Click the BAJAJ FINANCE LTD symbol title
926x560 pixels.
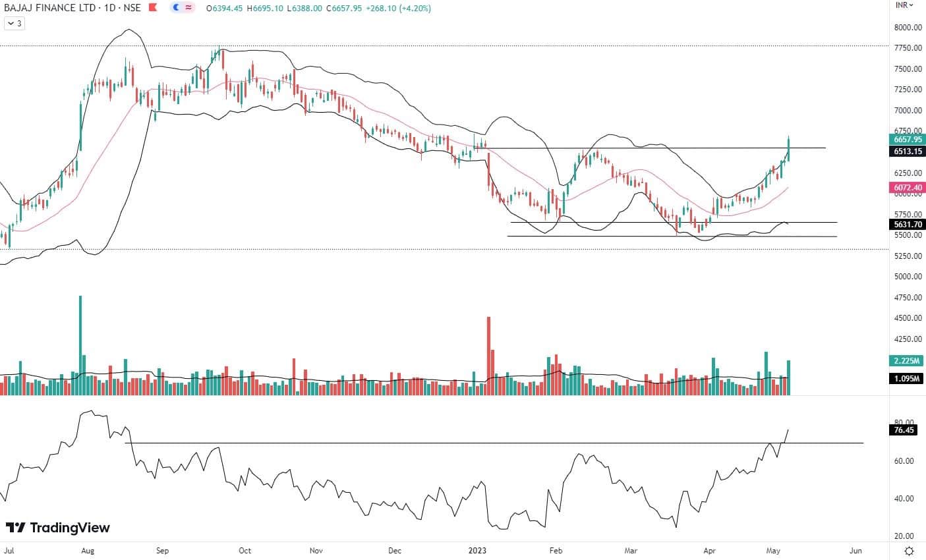coord(43,8)
